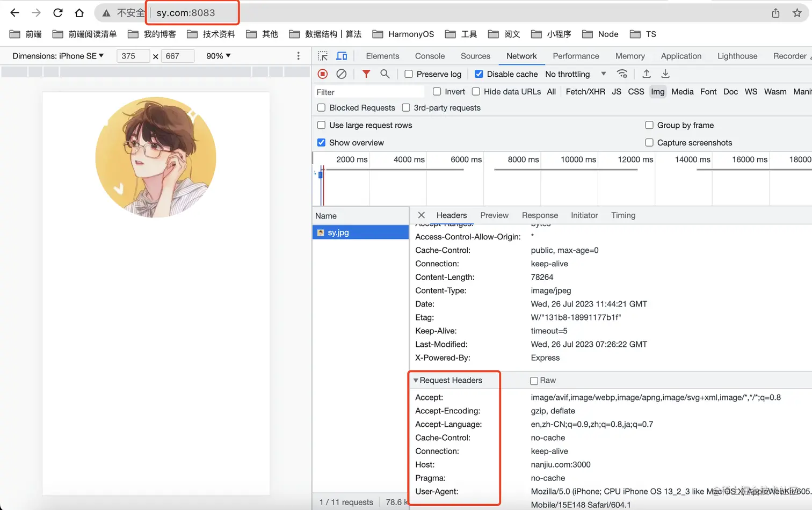The width and height of the screenshot is (812, 510).
Task: Tick the Invert filter checkbox
Action: coord(437,92)
